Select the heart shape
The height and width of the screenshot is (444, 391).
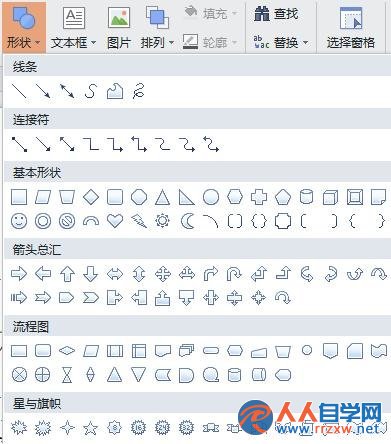(x=115, y=221)
